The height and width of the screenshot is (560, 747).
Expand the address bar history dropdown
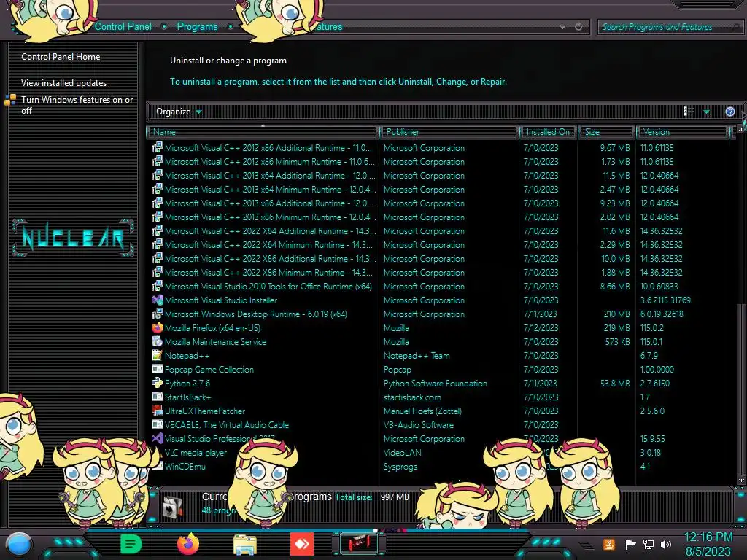tap(562, 27)
